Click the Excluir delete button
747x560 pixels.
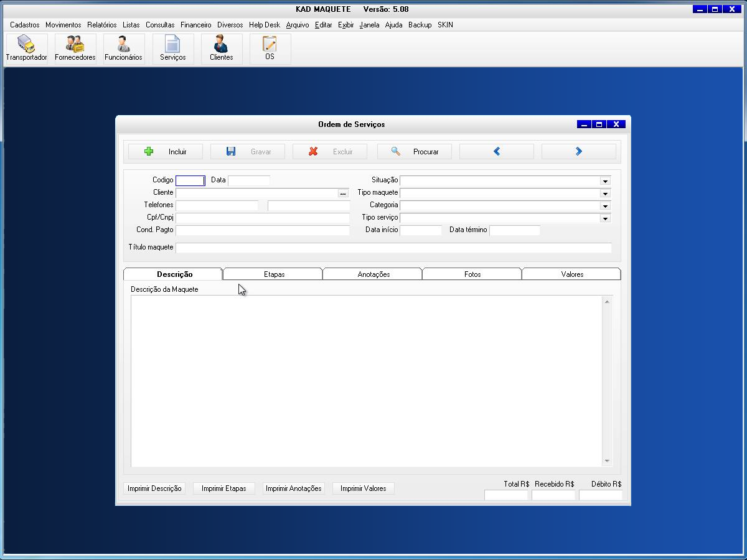tap(330, 151)
